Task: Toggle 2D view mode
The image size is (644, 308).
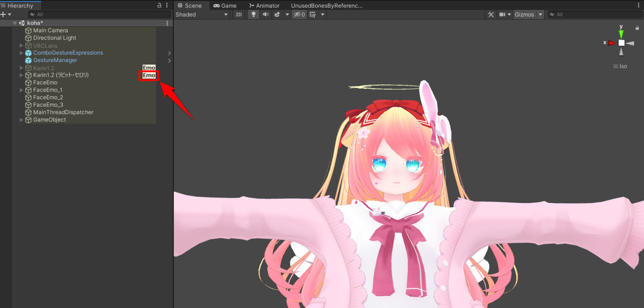Action: coord(238,14)
